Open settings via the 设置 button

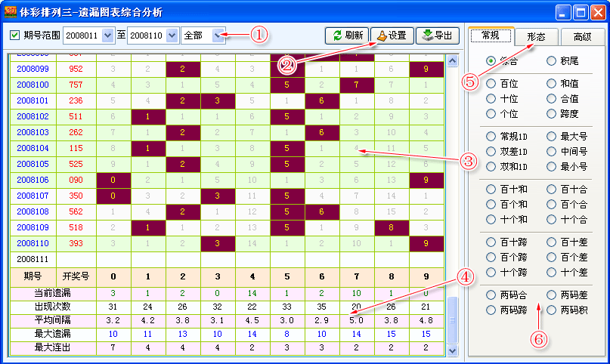[x=392, y=35]
